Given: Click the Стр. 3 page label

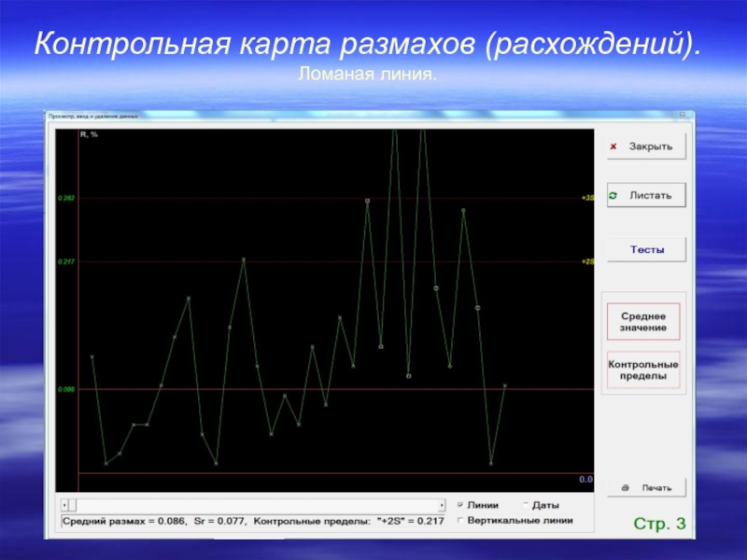Looking at the screenshot, I should (x=659, y=524).
